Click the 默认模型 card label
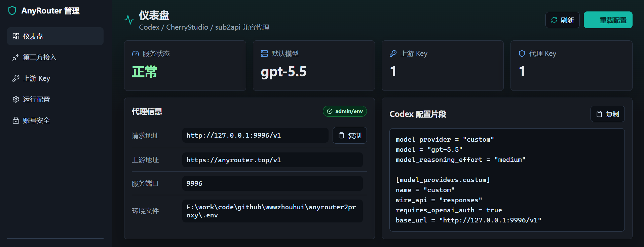 pyautogui.click(x=285, y=54)
